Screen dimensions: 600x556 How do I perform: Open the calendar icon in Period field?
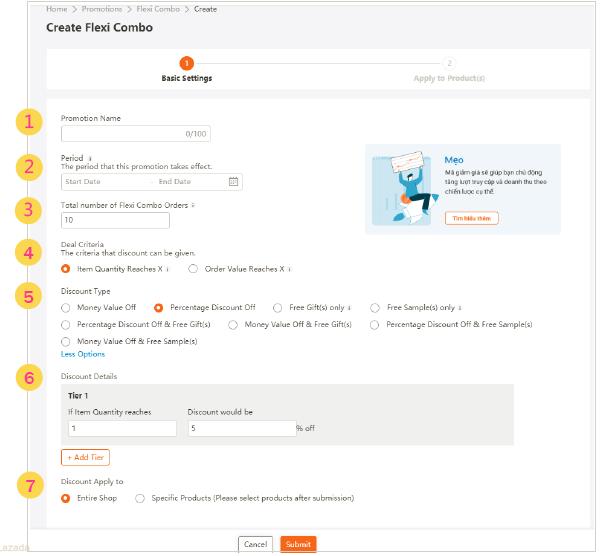[233, 182]
